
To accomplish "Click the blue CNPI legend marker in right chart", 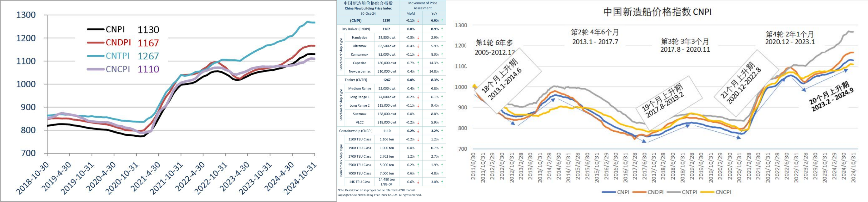I will coord(609,192).
